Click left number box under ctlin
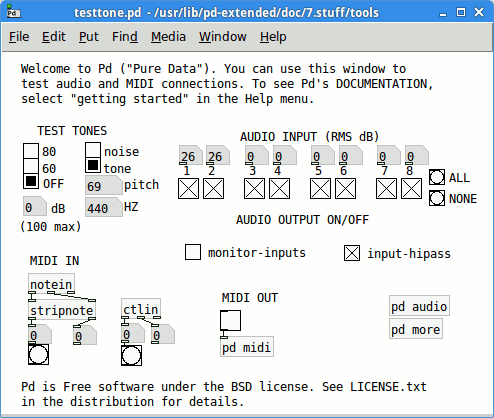494x418 pixels. coord(133,334)
